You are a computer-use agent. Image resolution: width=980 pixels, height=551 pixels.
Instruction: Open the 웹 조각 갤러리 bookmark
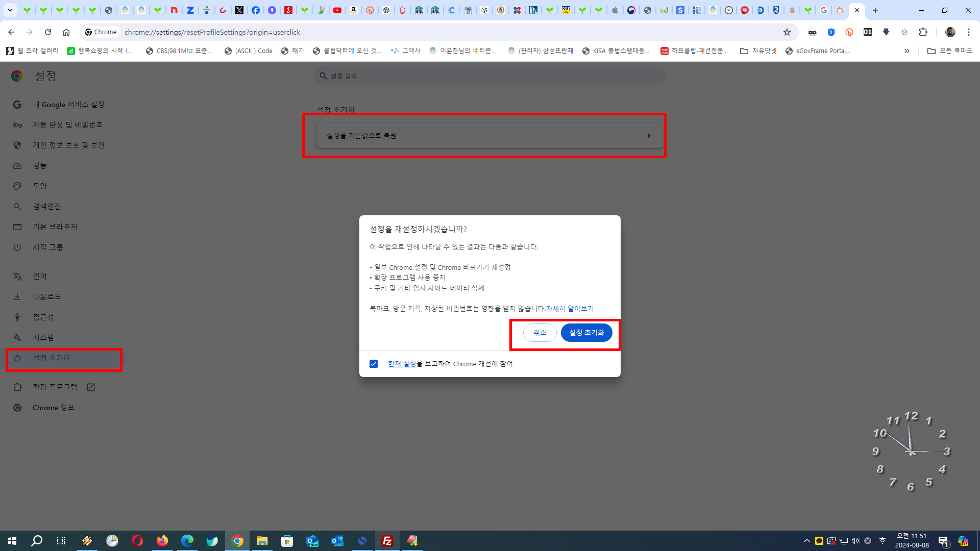(x=33, y=51)
